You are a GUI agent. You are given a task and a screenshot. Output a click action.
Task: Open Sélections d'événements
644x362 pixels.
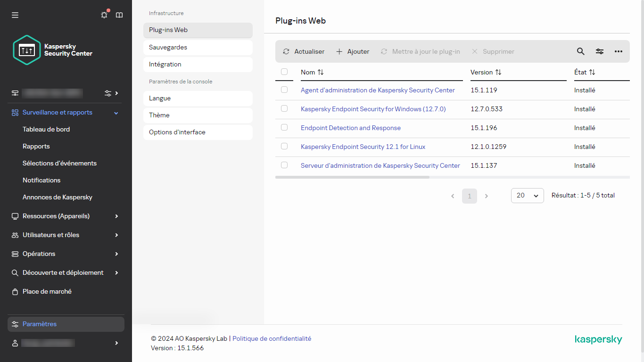pyautogui.click(x=59, y=163)
